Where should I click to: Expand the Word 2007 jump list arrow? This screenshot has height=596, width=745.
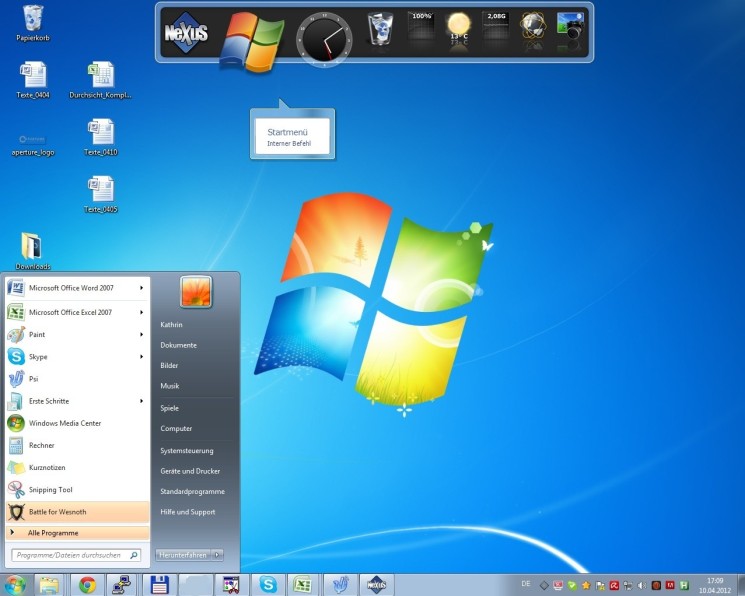coord(142,288)
